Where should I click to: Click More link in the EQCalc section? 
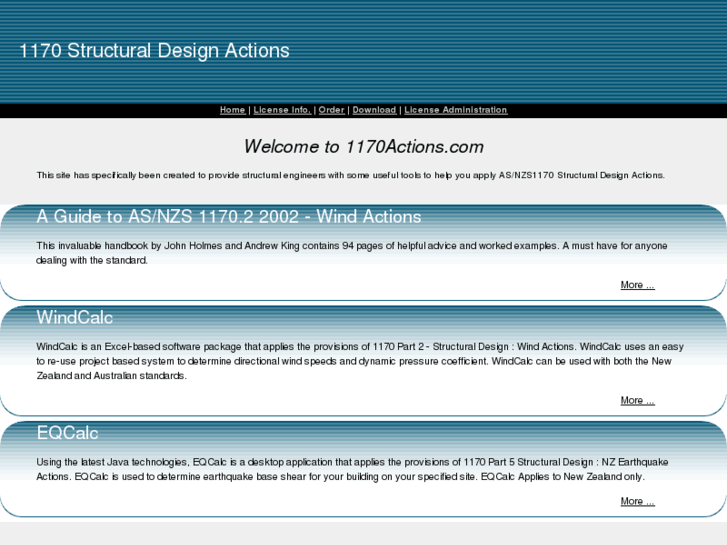638,501
